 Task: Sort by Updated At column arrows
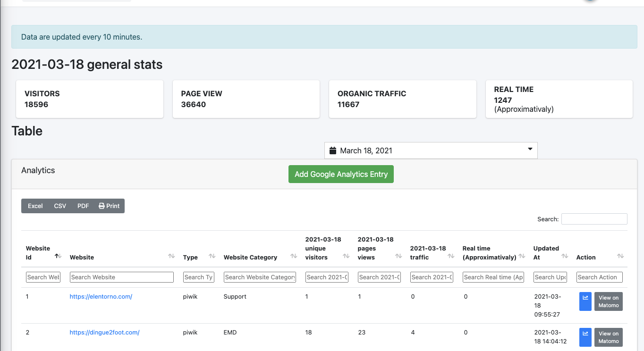(565, 256)
